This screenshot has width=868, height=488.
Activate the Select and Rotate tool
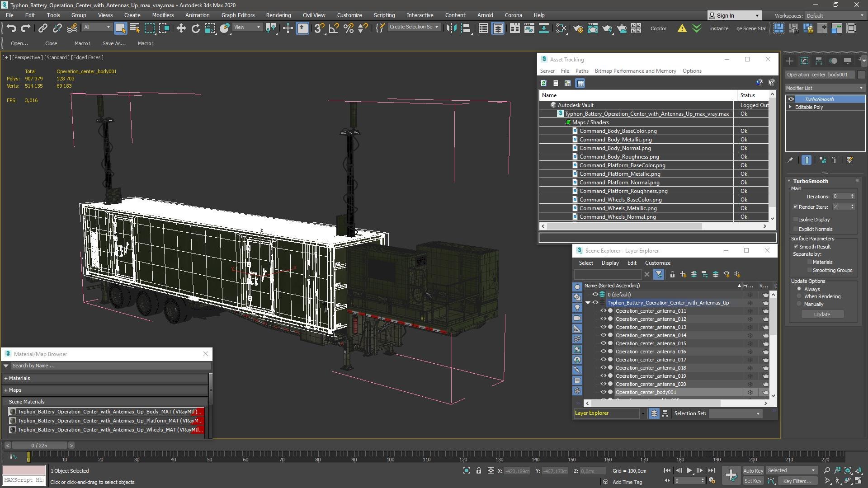click(195, 28)
